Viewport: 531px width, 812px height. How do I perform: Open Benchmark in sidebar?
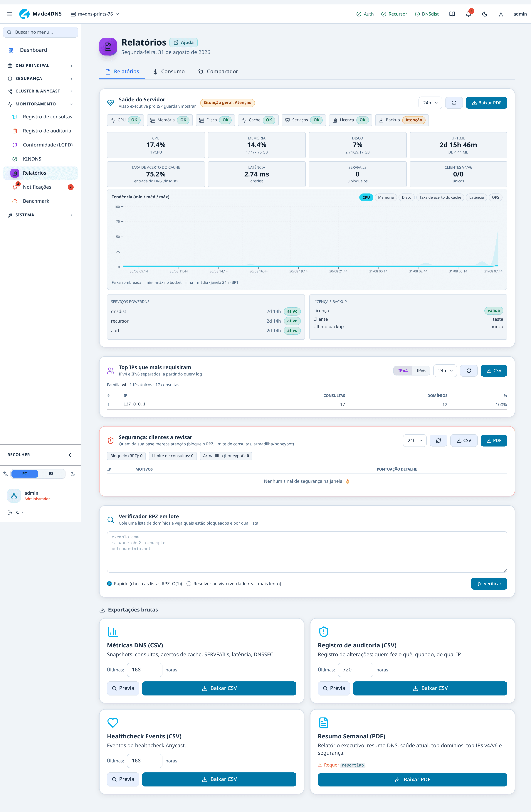click(x=41, y=201)
